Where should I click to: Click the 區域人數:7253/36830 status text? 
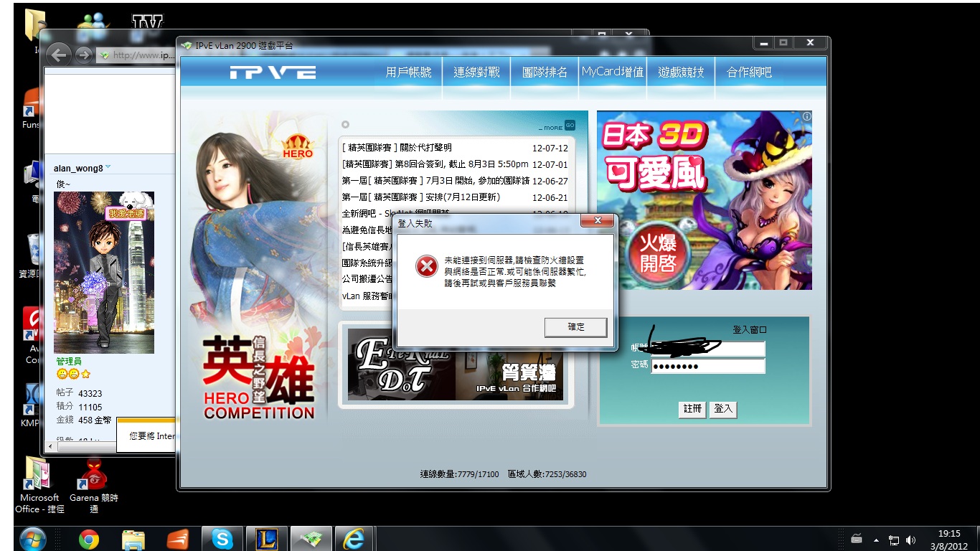(547, 474)
